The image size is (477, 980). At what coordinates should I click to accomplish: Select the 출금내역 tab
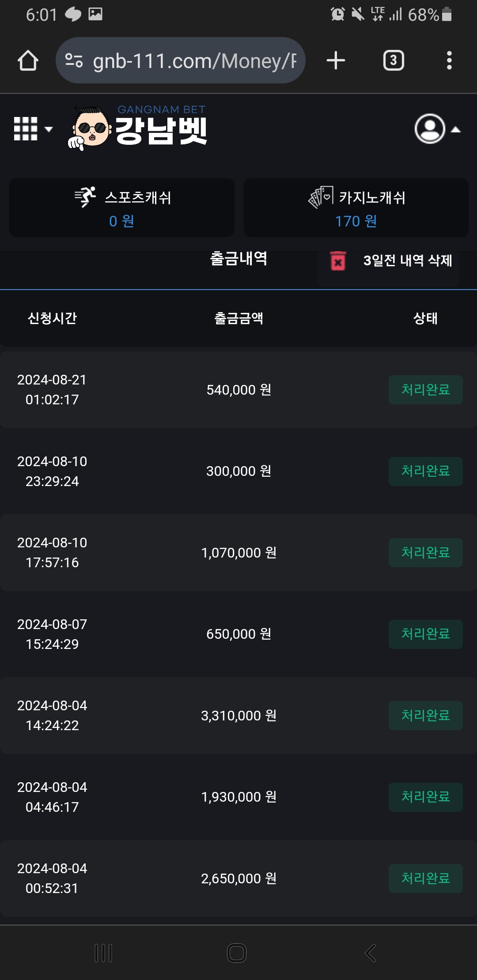pyautogui.click(x=238, y=259)
